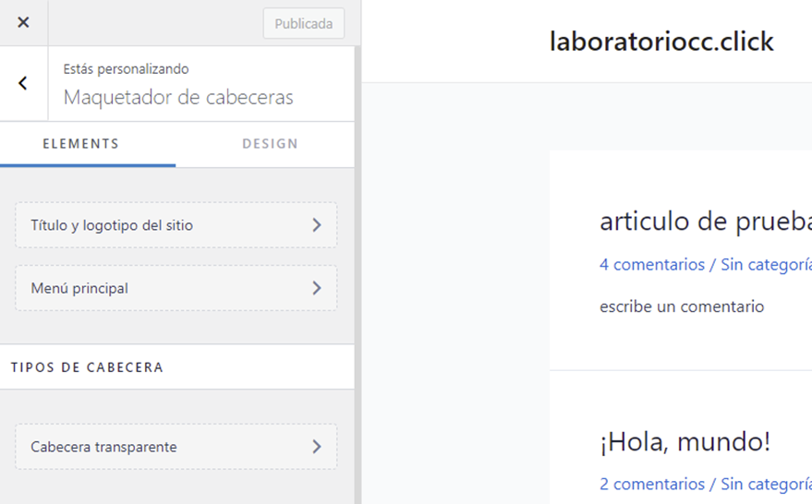Viewport: 812px width, 504px height.
Task: Click the laboratoriocc.click site title
Action: (x=661, y=42)
